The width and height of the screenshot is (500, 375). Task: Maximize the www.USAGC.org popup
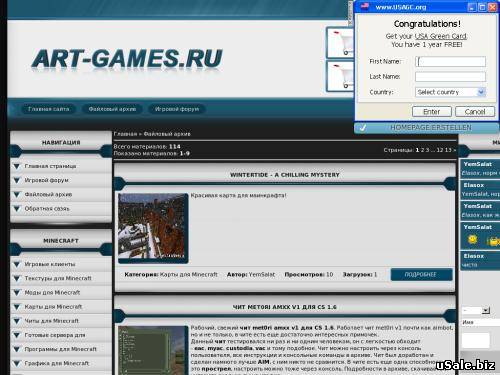point(482,7)
